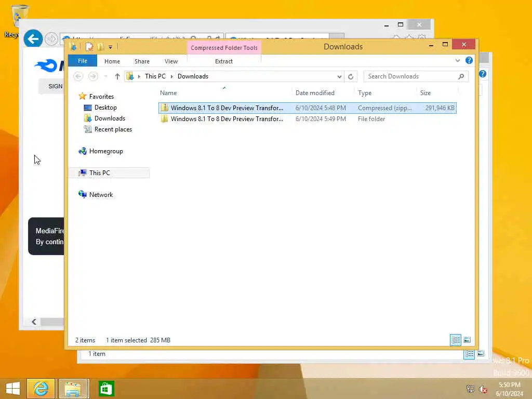The image size is (532, 399).
Task: Go up one folder level
Action: click(x=117, y=76)
